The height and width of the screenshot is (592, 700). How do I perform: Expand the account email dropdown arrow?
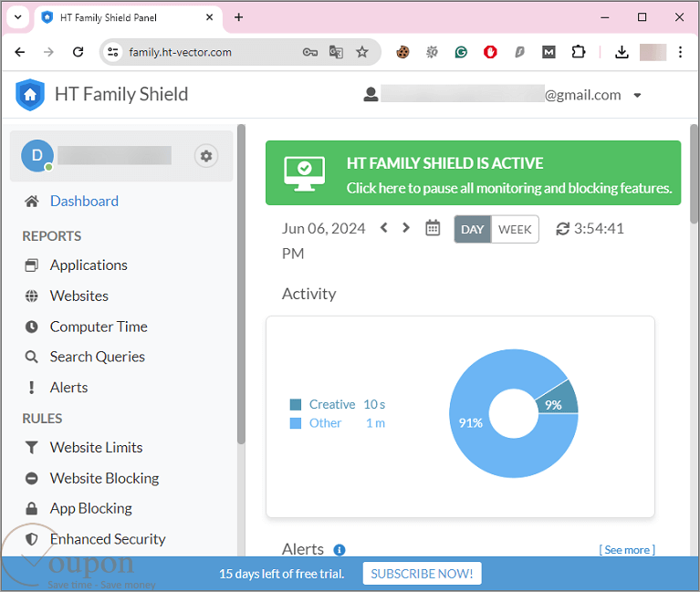pos(638,95)
